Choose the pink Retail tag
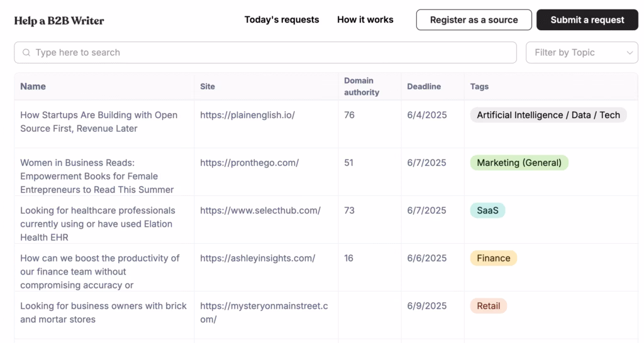 (488, 306)
